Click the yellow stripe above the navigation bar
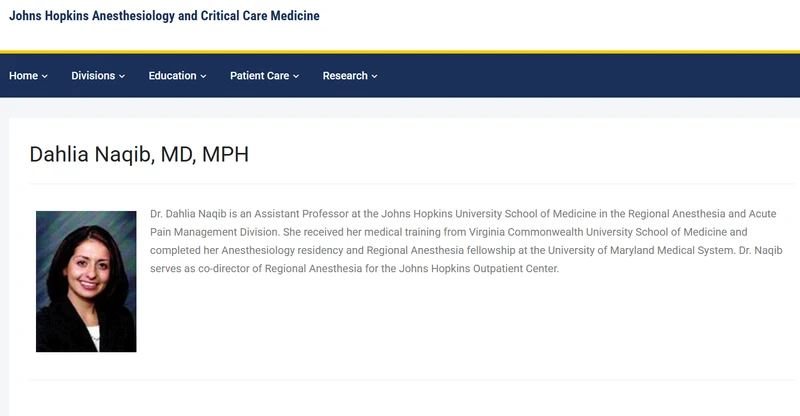This screenshot has height=416, width=800. pos(400,52)
